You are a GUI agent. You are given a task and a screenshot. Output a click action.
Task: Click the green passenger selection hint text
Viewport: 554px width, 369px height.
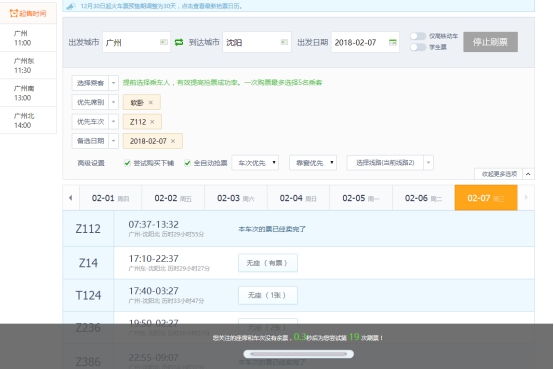point(222,83)
